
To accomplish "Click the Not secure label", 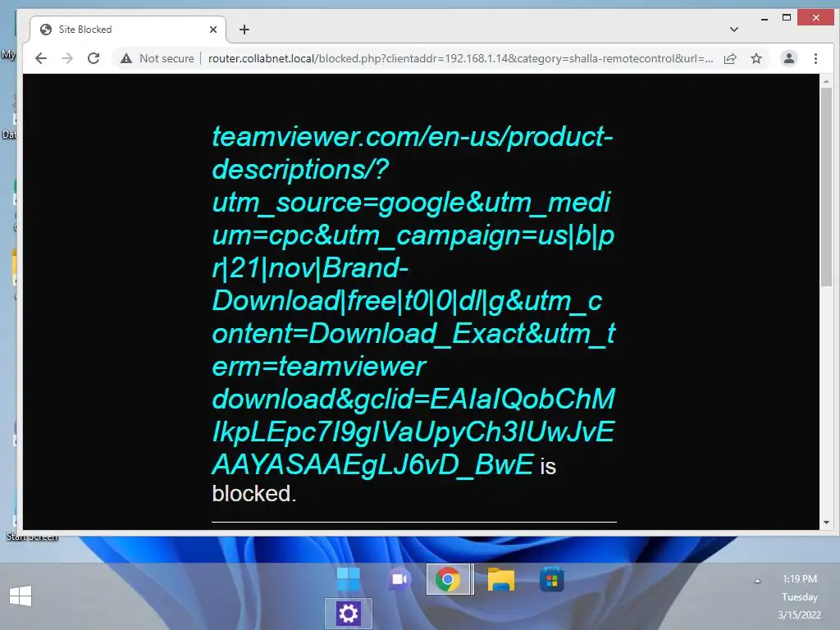I will click(x=167, y=58).
